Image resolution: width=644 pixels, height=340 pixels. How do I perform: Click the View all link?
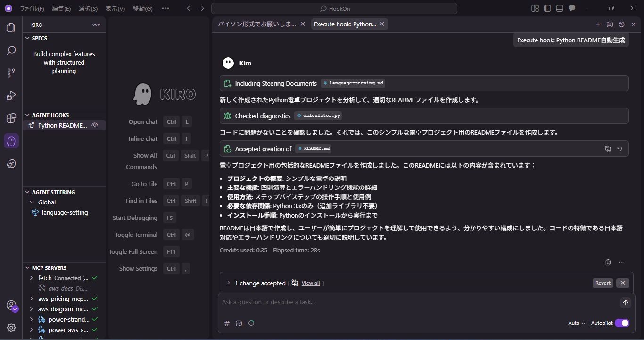tap(310, 283)
